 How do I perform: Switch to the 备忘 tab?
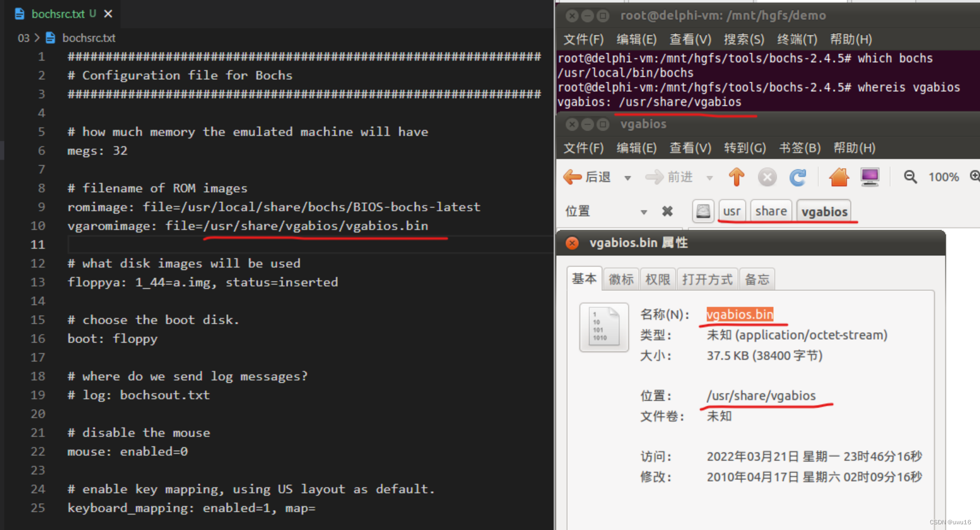tap(757, 279)
